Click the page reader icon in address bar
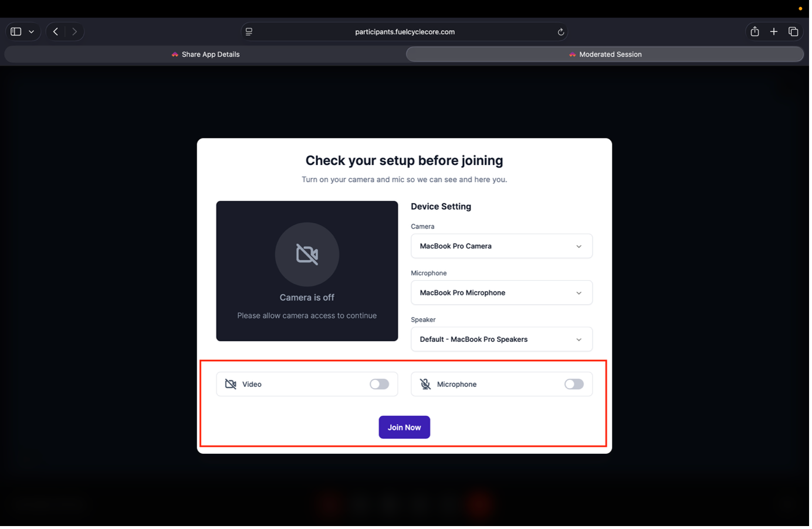This screenshot has height=529, width=812. [x=249, y=32]
